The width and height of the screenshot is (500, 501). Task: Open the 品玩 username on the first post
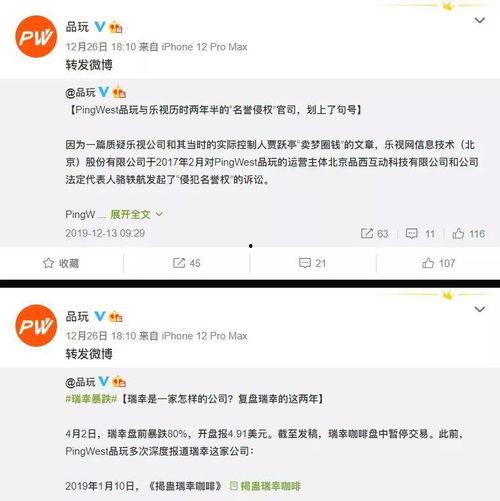click(77, 27)
